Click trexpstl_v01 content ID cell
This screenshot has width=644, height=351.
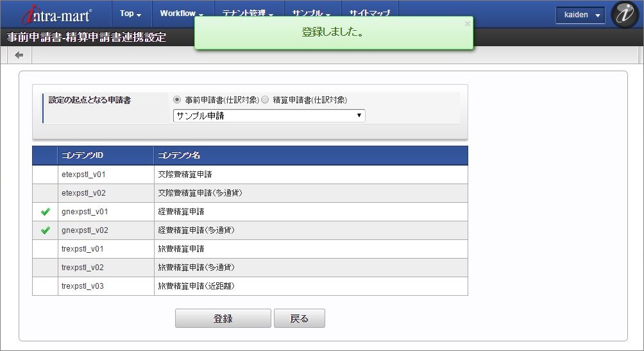pos(106,249)
